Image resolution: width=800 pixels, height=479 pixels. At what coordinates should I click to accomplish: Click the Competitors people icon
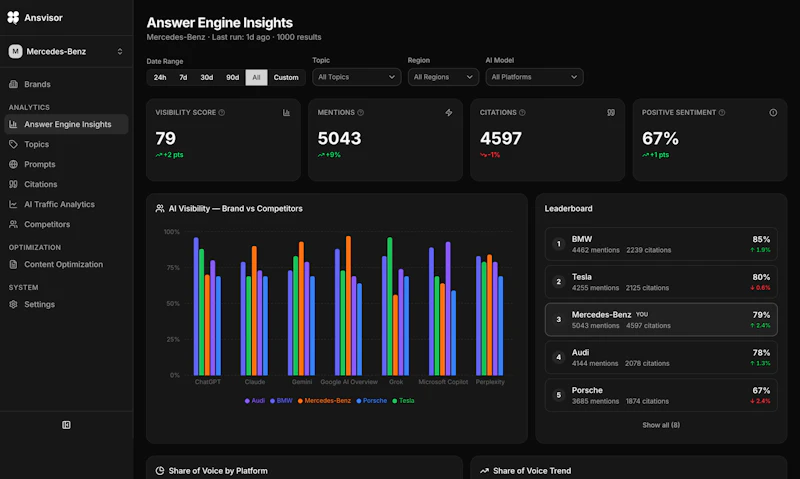pos(13,224)
